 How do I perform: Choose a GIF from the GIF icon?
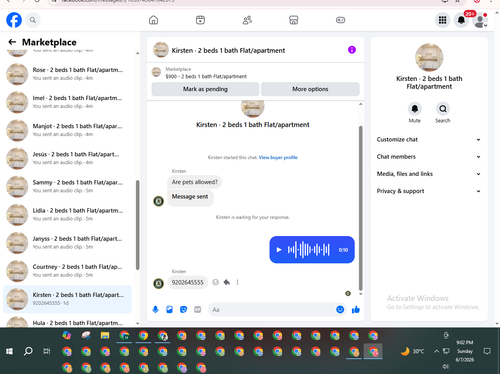tap(198, 310)
